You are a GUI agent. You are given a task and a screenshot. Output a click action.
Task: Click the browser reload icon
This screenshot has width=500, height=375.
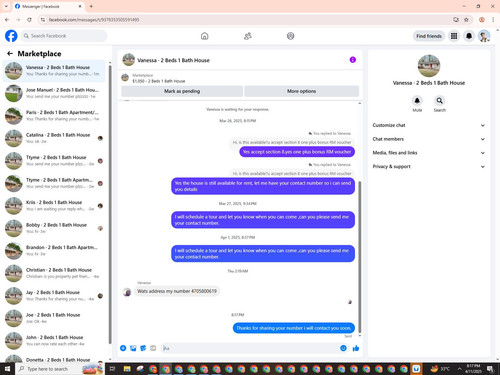tap(29, 20)
